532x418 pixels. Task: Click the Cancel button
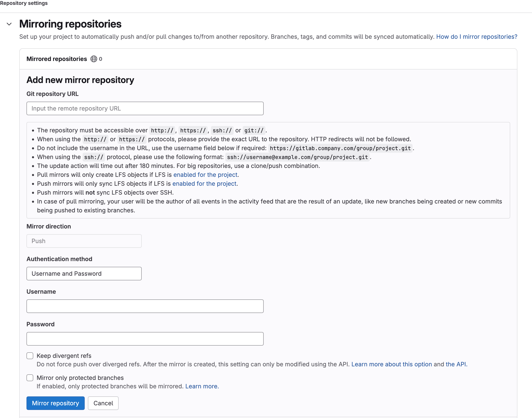(x=103, y=403)
